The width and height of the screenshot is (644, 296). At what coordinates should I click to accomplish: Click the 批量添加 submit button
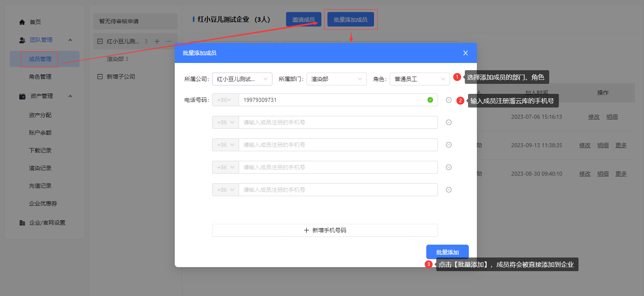click(448, 252)
